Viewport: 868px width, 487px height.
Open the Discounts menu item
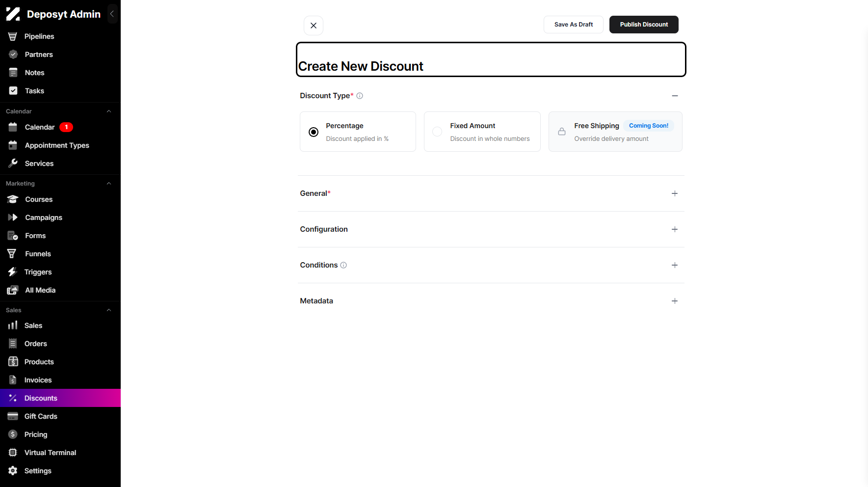click(x=60, y=398)
